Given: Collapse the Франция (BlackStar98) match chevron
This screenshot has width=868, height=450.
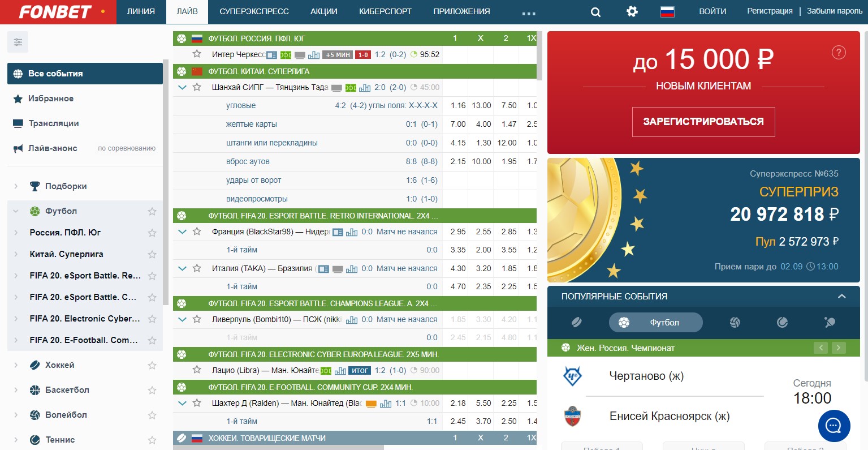Looking at the screenshot, I should [182, 232].
